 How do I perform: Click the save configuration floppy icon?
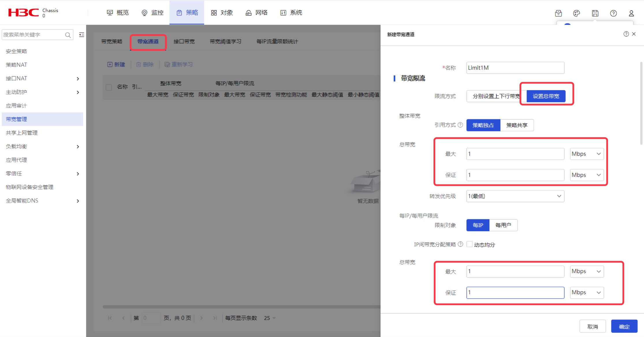pos(595,13)
